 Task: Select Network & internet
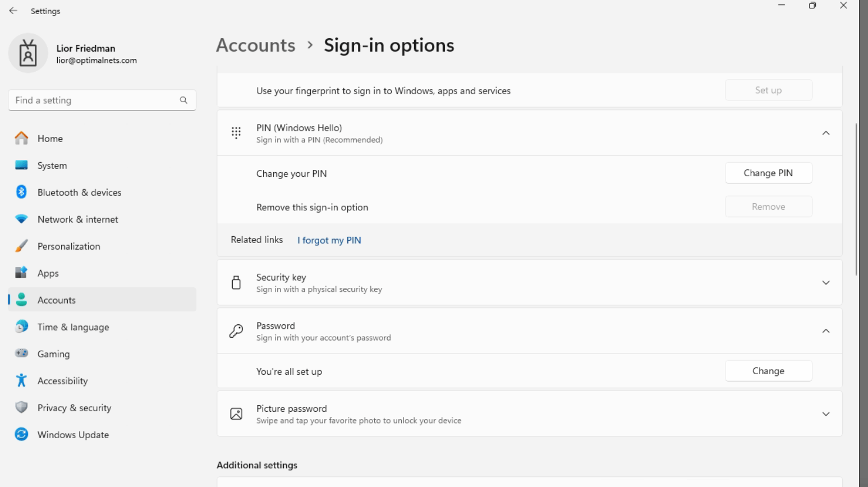click(102, 219)
